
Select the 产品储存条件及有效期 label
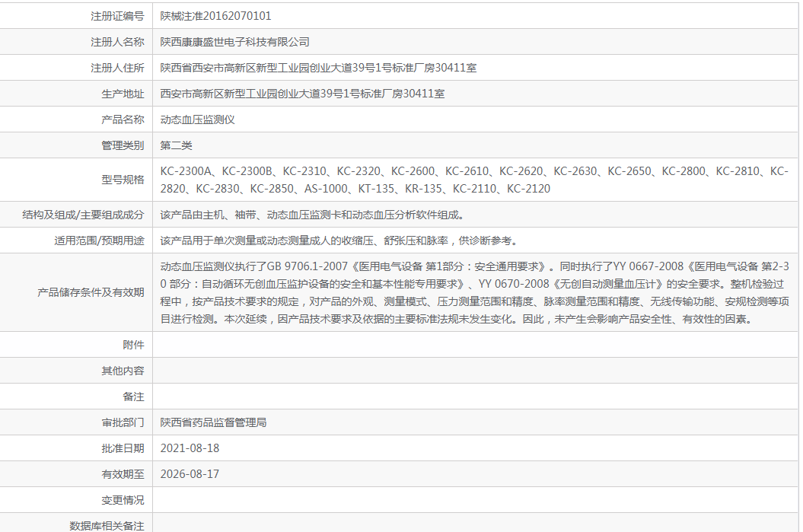[x=91, y=292]
